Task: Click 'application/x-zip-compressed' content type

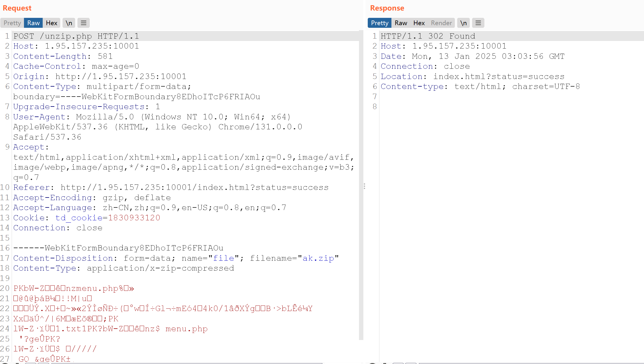Action: click(x=160, y=268)
